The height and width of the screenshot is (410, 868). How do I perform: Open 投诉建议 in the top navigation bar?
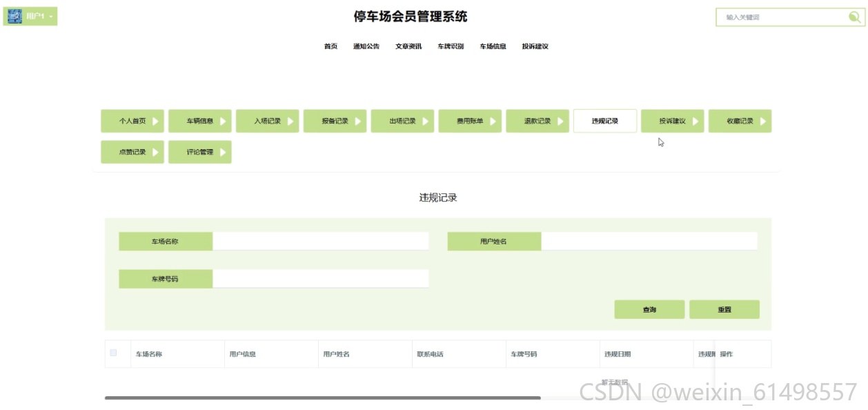(535, 47)
